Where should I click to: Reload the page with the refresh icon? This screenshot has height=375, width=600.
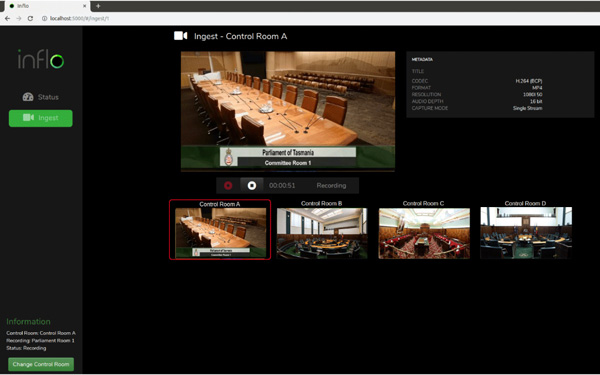(x=30, y=18)
